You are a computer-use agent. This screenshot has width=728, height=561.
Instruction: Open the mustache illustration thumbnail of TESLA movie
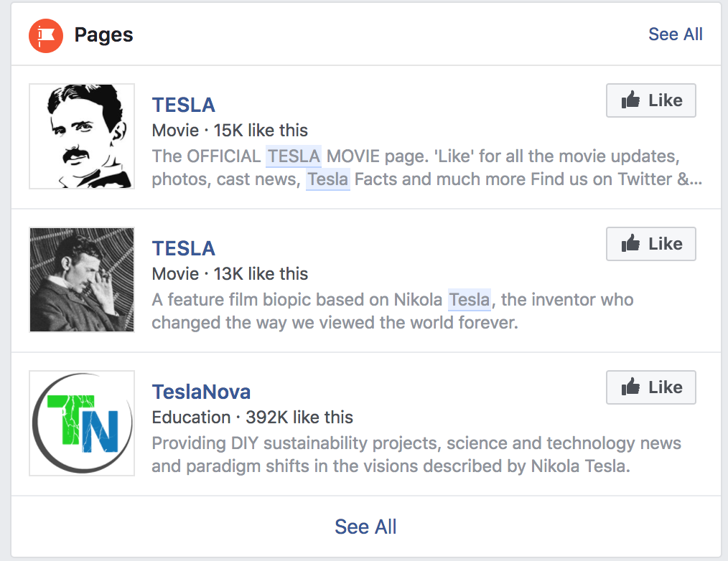click(x=82, y=136)
